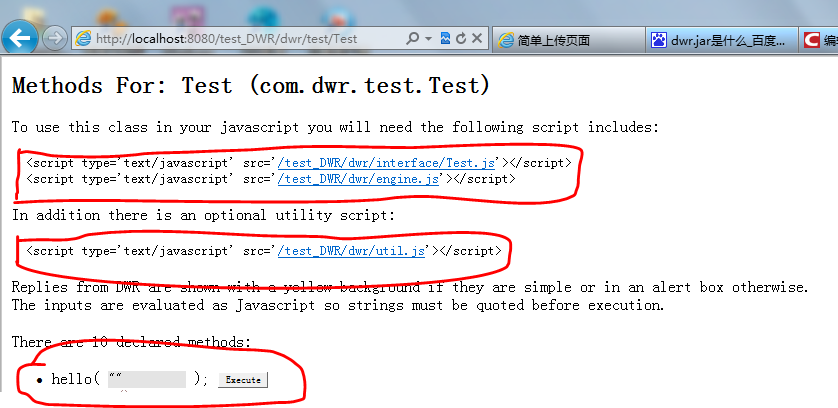Open the address bar dropdown arrow
838x408 pixels.
click(x=428, y=39)
